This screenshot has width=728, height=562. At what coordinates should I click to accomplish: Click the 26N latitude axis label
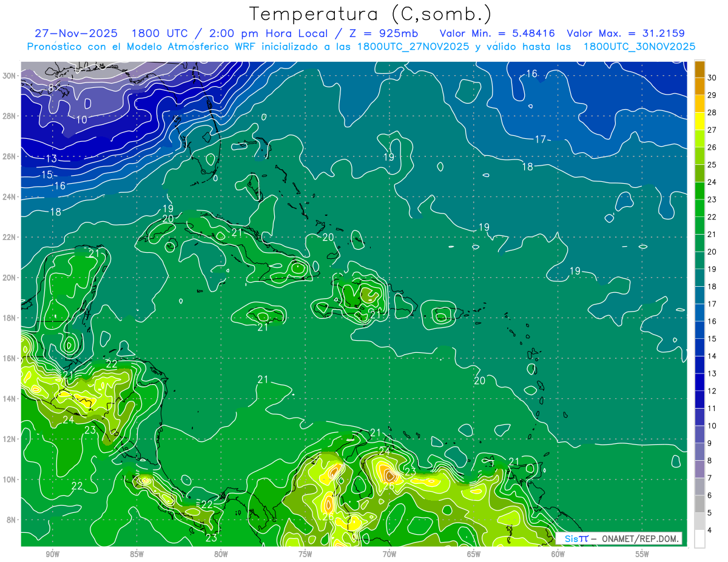(x=10, y=156)
